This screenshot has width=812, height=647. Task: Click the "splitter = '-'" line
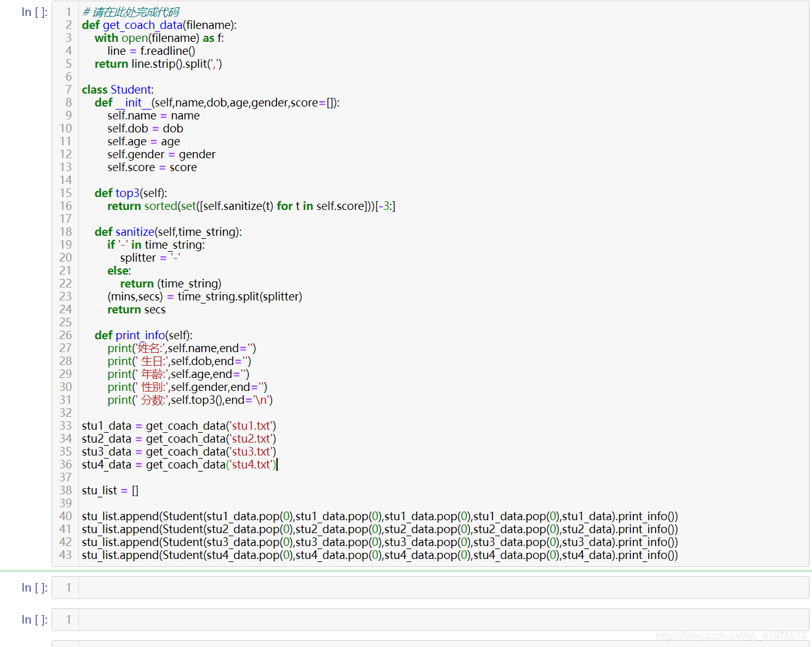pos(150,257)
